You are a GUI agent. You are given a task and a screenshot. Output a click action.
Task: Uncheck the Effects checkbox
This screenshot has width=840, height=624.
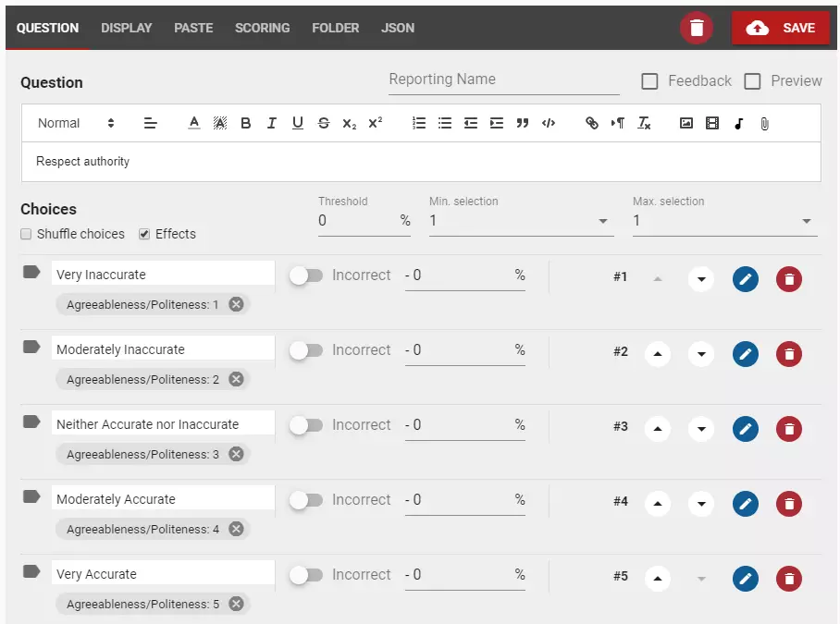pyautogui.click(x=144, y=234)
